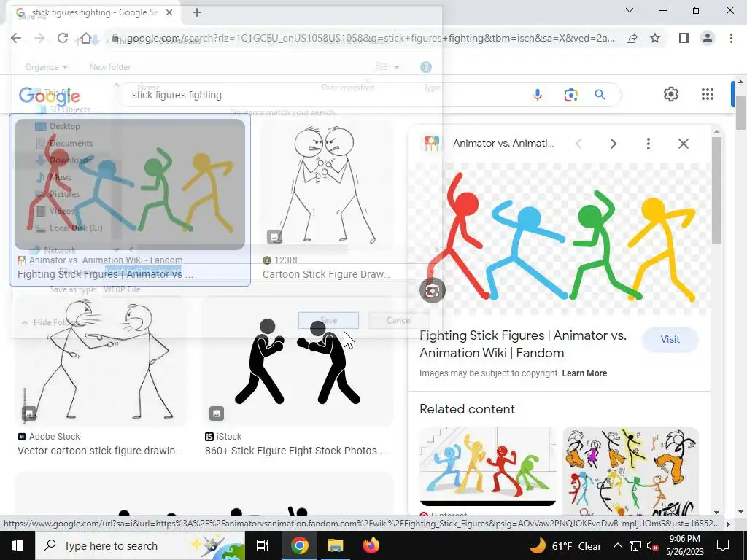Click the Google logo

coord(49,96)
